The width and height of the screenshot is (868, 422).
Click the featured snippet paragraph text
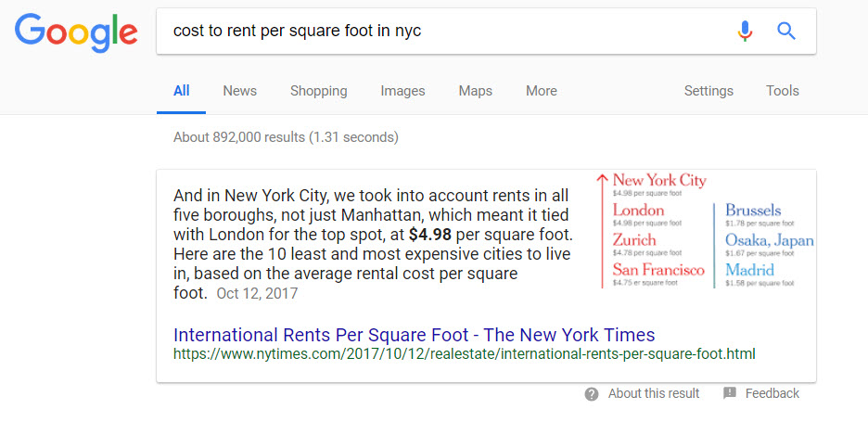pos(371,244)
